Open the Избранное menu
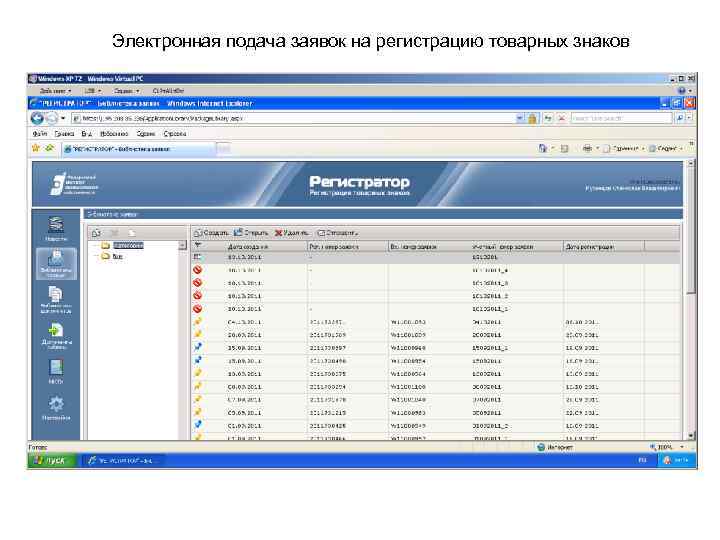 click(x=114, y=134)
